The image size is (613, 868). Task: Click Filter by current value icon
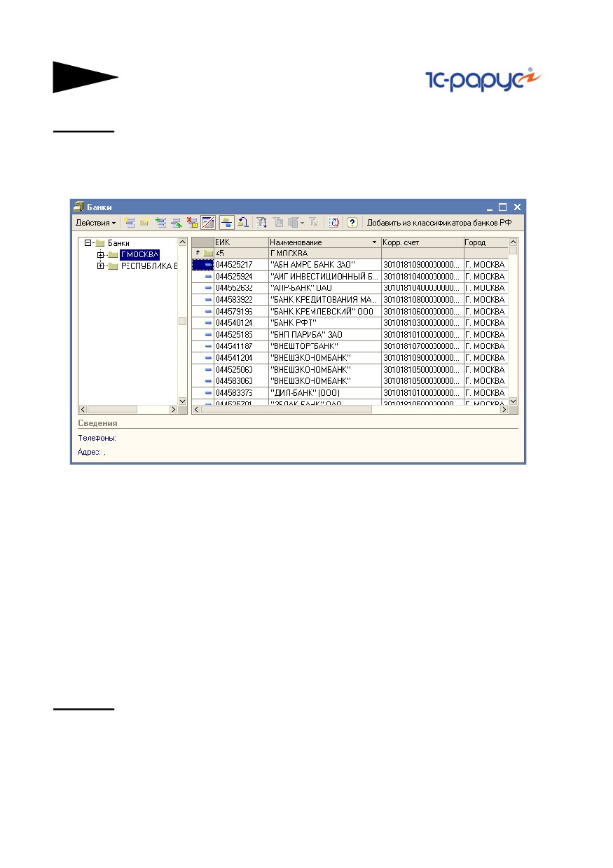click(x=277, y=223)
